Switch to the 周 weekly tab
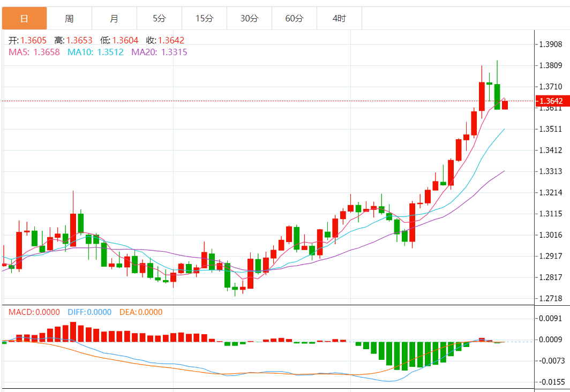The image size is (570, 392). pos(69,18)
